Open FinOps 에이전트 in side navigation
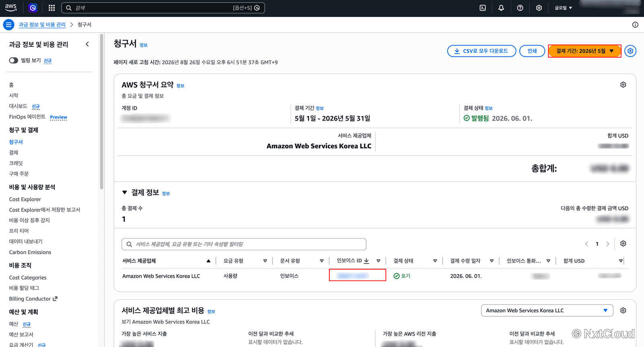Viewport: 644px width, 347px height. coord(27,116)
